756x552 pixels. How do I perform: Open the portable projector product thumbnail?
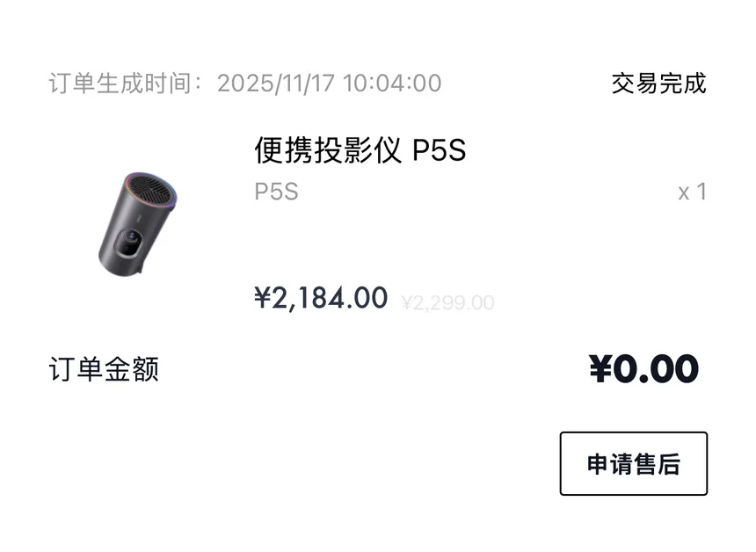[138, 223]
